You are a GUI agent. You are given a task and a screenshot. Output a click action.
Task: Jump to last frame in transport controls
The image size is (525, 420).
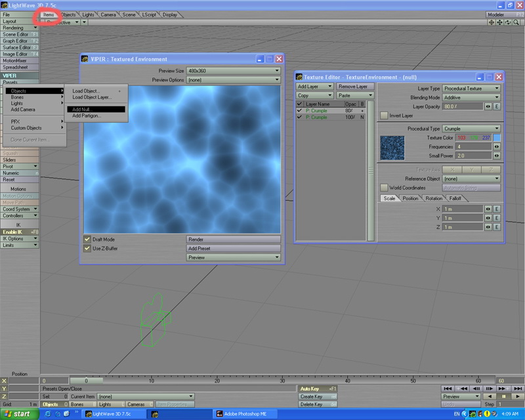517,388
